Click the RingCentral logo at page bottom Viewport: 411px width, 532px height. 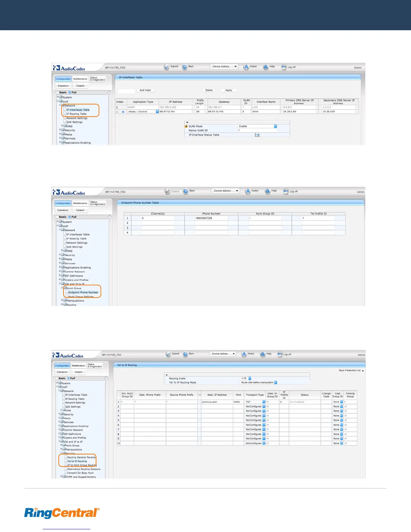(x=62, y=513)
